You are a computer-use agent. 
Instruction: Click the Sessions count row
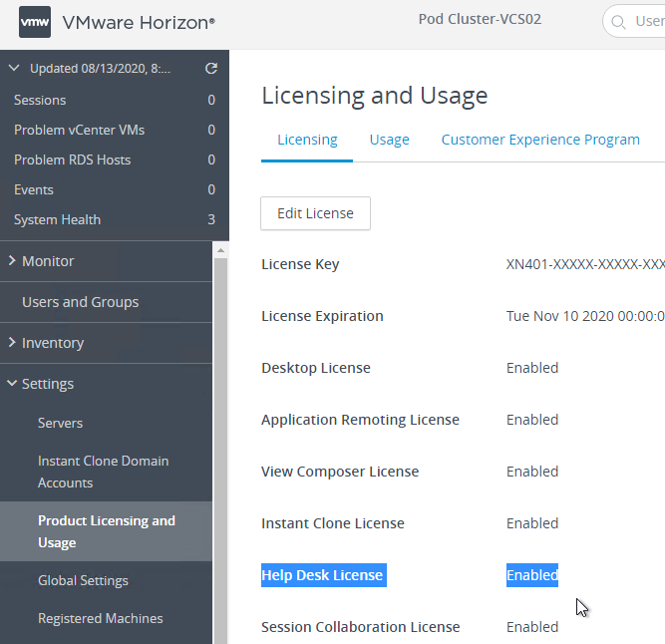pyautogui.click(x=115, y=100)
